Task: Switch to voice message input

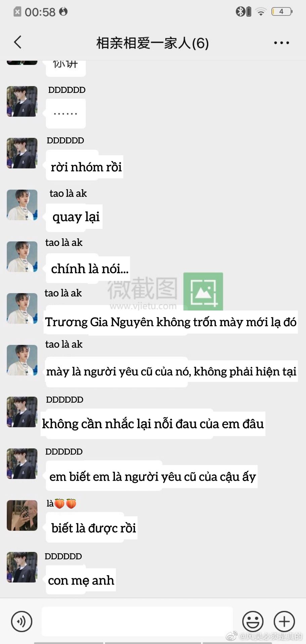Action: click(22, 622)
